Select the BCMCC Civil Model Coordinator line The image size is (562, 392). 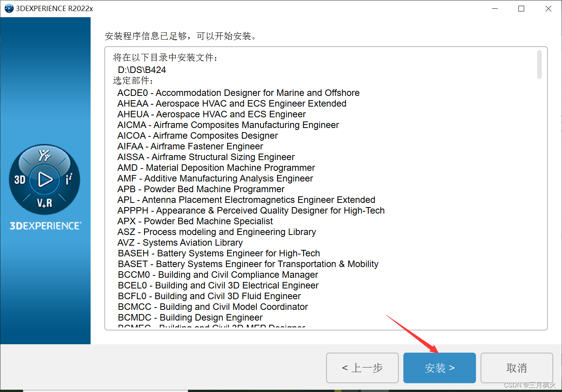[x=213, y=307]
